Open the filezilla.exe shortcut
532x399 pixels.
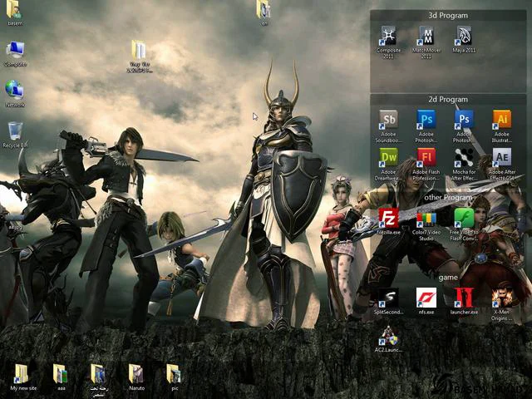click(x=388, y=222)
